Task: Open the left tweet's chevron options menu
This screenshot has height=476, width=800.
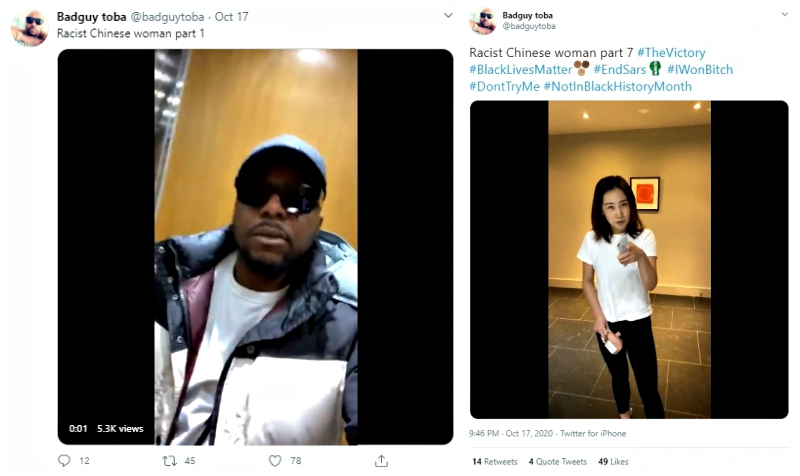Action: [x=448, y=15]
